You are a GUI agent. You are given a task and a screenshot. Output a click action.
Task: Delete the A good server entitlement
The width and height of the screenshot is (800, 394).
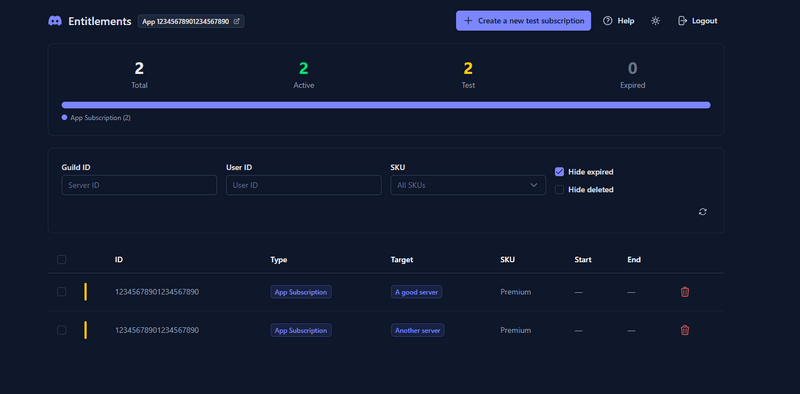tap(685, 292)
